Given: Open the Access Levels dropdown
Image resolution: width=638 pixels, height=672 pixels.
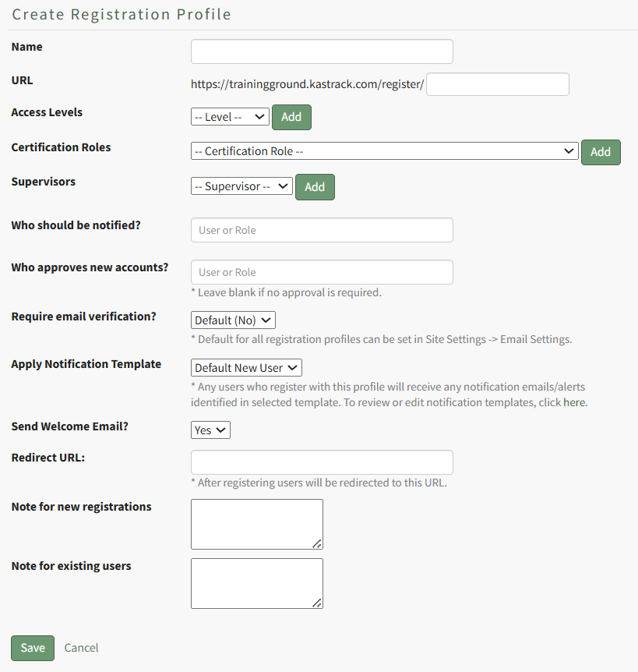Looking at the screenshot, I should click(x=230, y=117).
